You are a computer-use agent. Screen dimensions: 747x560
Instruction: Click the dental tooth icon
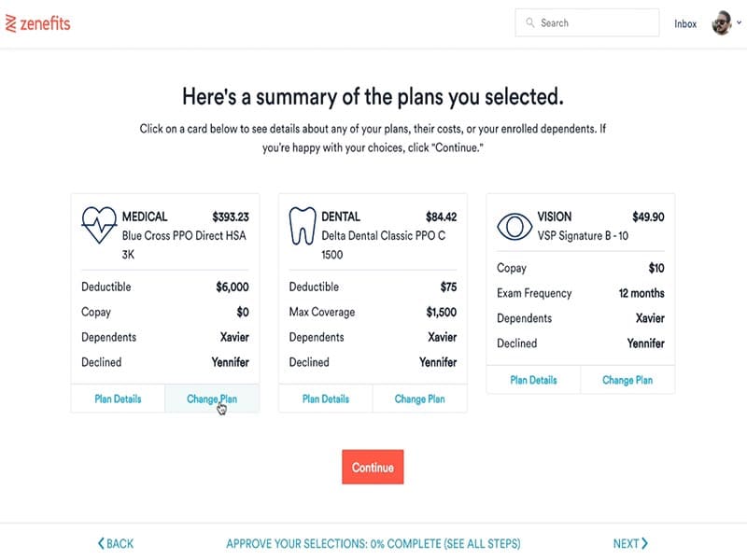coord(303,225)
